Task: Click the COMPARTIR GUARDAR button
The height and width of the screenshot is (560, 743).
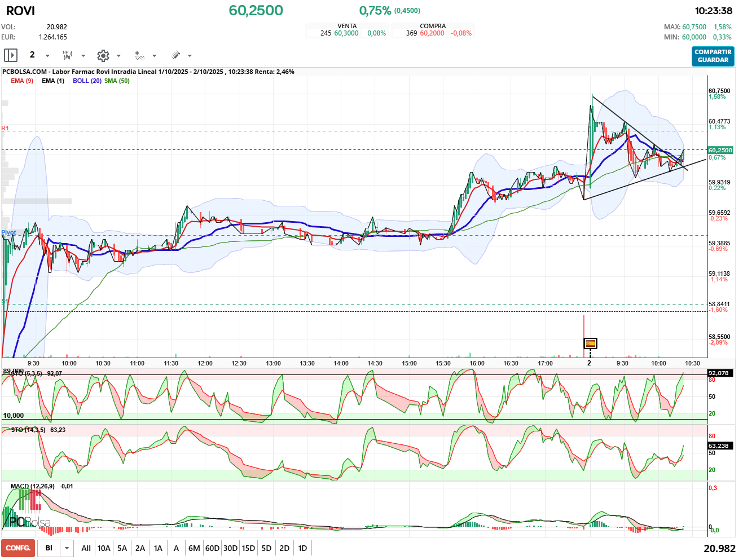Action: [x=713, y=56]
